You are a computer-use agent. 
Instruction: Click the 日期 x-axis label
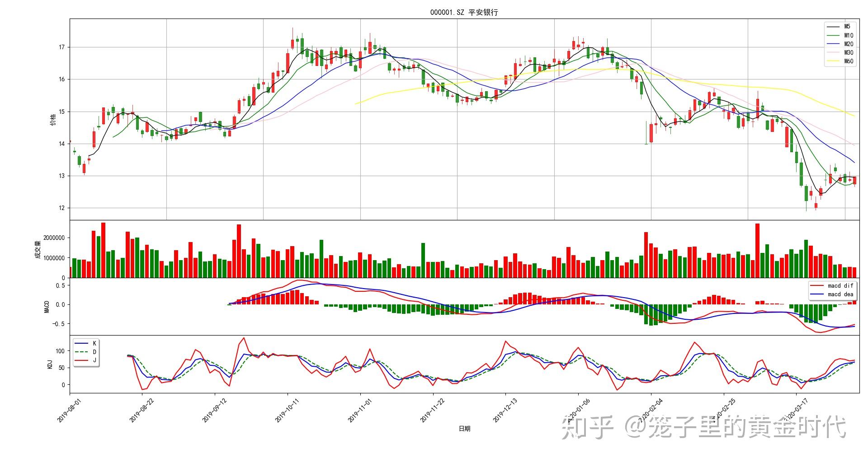464,429
